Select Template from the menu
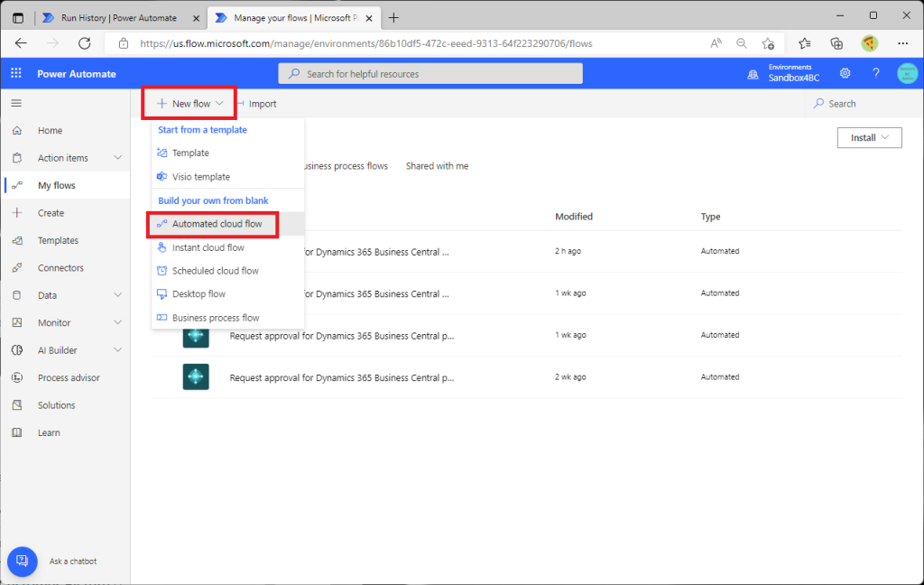Image resolution: width=924 pixels, height=585 pixels. tap(228, 153)
